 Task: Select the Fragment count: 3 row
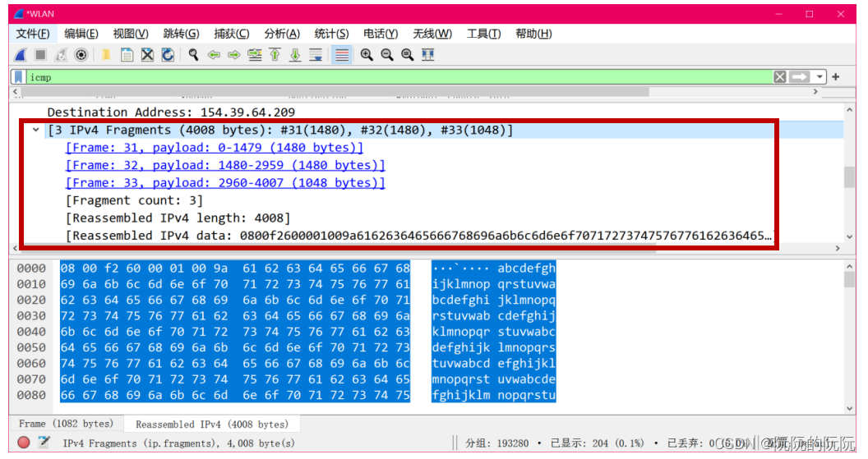click(135, 200)
